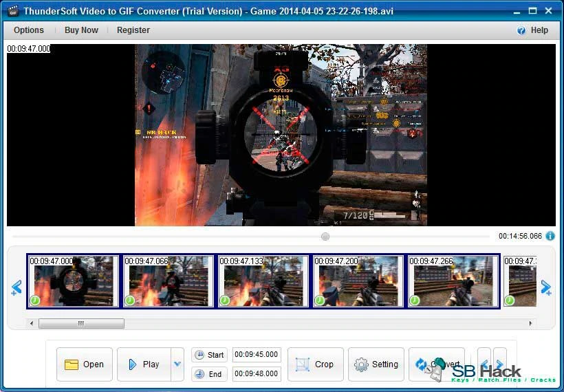Click the previous frames arrow with plus
This screenshot has width=564, height=392.
pos(17,287)
